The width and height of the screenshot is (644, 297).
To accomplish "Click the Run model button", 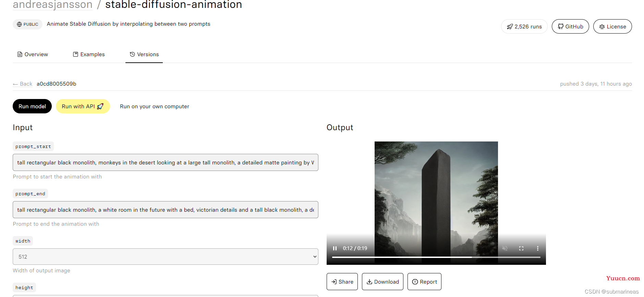I will 32,106.
